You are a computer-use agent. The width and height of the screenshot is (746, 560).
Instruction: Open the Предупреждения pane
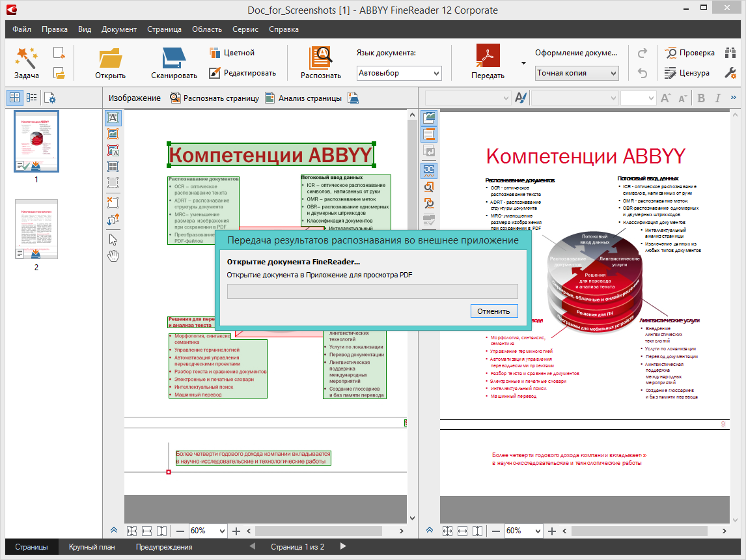[164, 547]
